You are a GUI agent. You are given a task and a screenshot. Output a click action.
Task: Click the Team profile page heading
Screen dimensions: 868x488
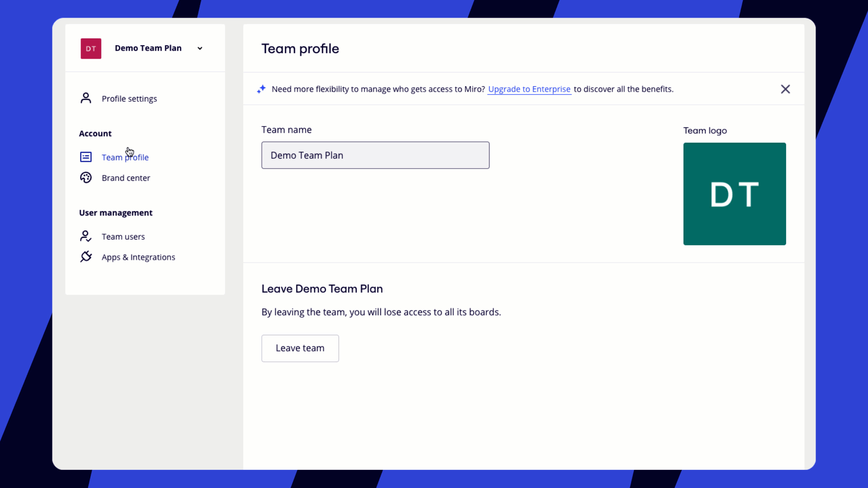(x=300, y=48)
